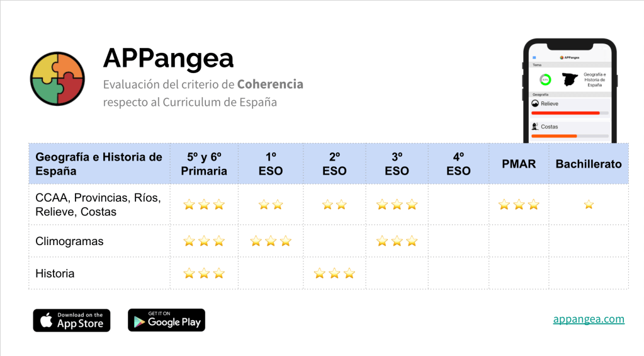Open the hamburger menu in phone app

point(534,57)
